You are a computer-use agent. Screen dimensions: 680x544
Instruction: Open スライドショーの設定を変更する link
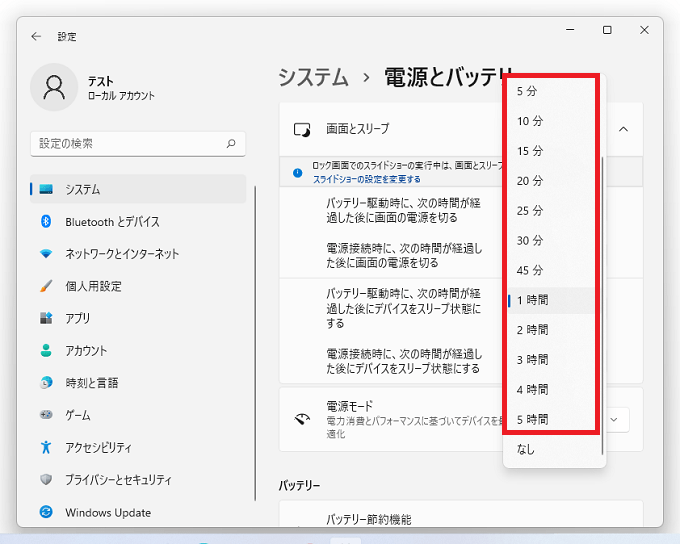click(x=367, y=179)
